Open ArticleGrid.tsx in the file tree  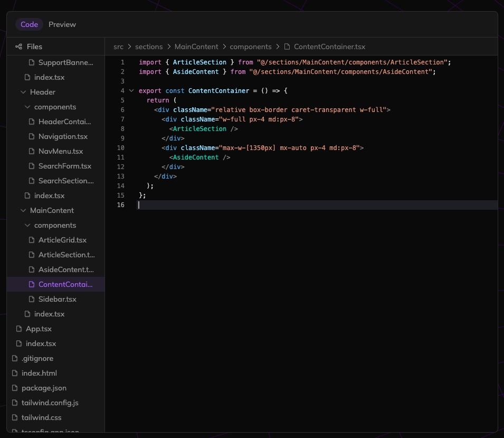(x=62, y=240)
